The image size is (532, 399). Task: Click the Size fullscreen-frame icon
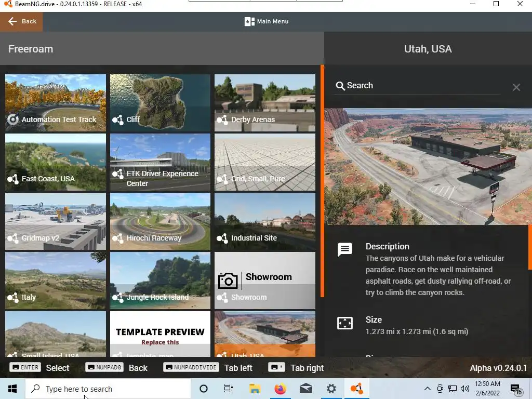(x=345, y=323)
